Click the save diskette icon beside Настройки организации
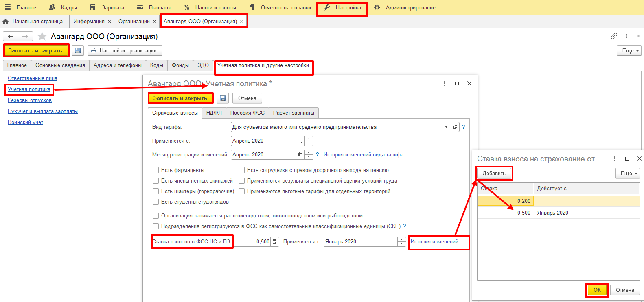Image resolution: width=644 pixels, height=302 pixels. click(78, 50)
